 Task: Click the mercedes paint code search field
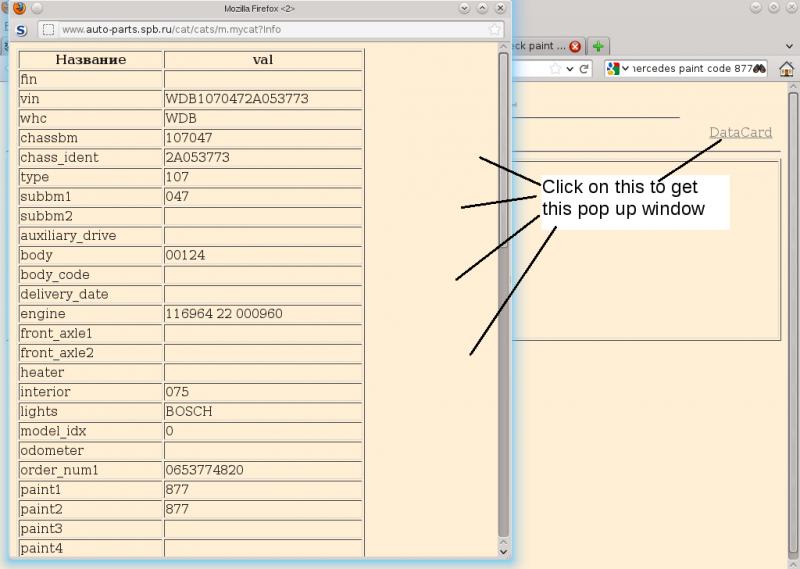(x=690, y=69)
